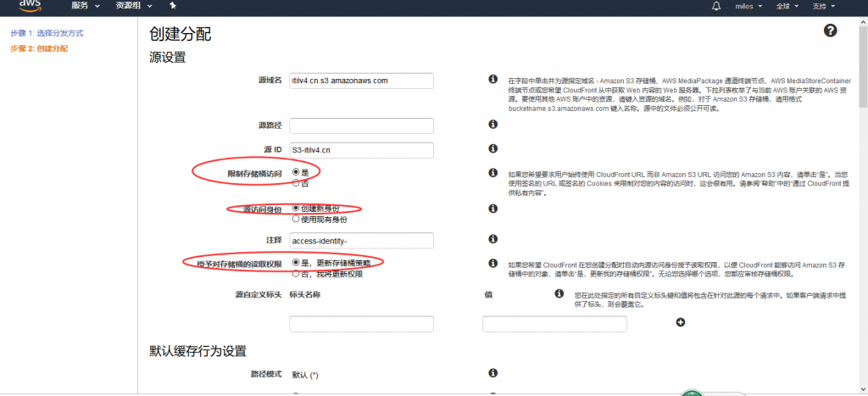This screenshot has width=868, height=396.
Task: Open the 全球 region menu
Action: click(x=787, y=6)
